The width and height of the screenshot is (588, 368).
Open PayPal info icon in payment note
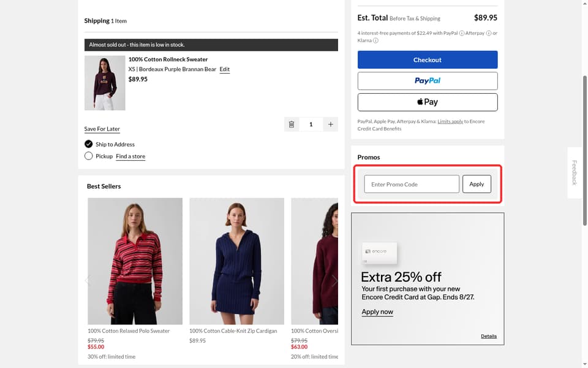click(x=462, y=33)
